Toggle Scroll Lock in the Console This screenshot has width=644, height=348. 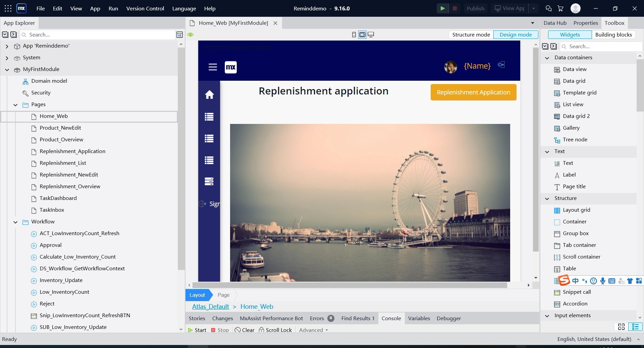tap(275, 330)
